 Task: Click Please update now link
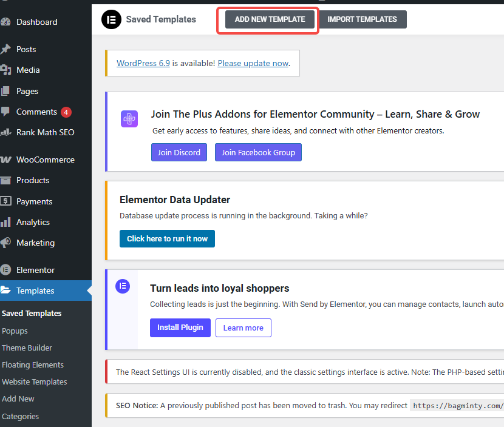pyautogui.click(x=253, y=62)
